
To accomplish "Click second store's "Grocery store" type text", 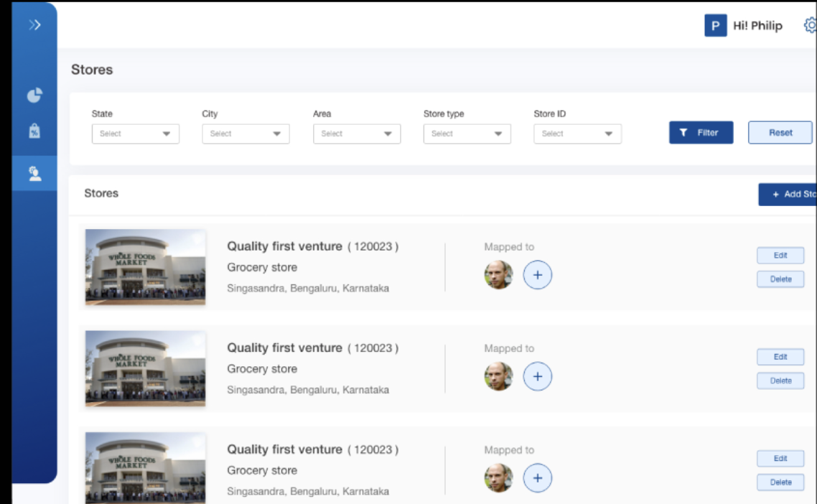I will (x=262, y=369).
